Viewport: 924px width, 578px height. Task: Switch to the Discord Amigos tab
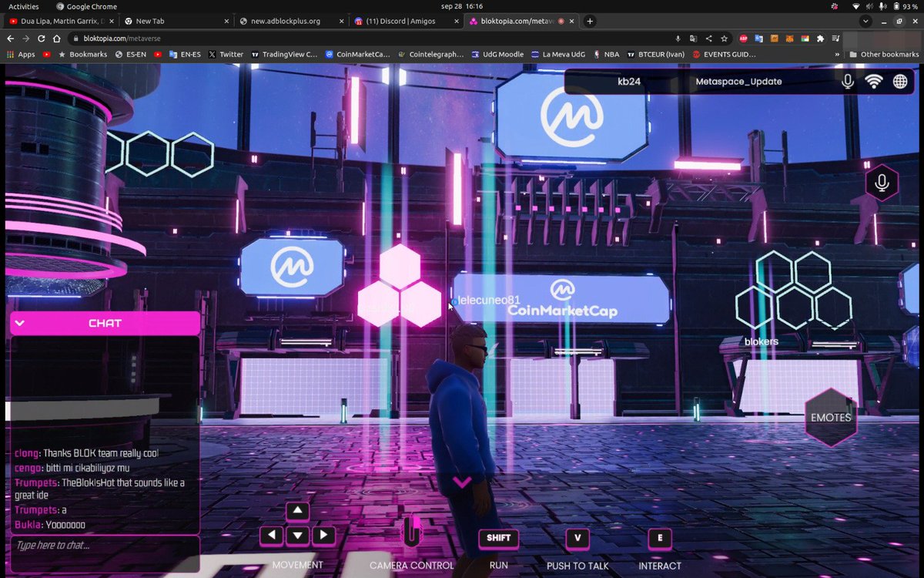[x=404, y=21]
